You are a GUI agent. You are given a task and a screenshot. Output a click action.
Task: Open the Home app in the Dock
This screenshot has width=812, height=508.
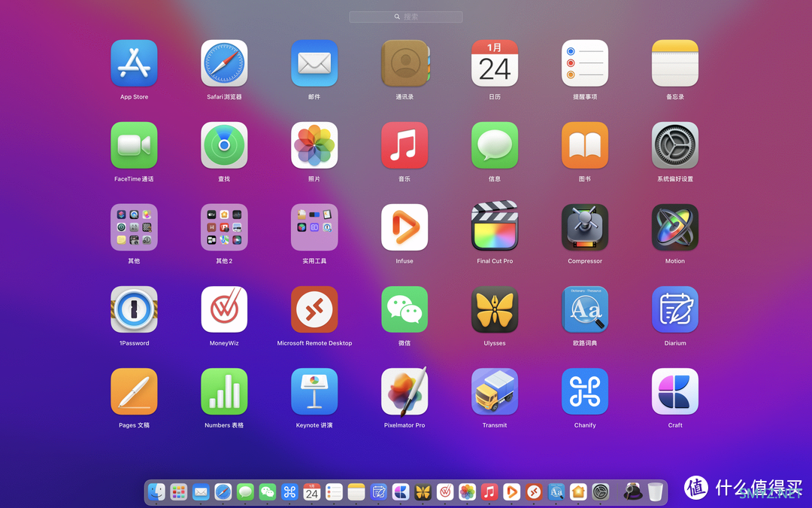point(578,491)
